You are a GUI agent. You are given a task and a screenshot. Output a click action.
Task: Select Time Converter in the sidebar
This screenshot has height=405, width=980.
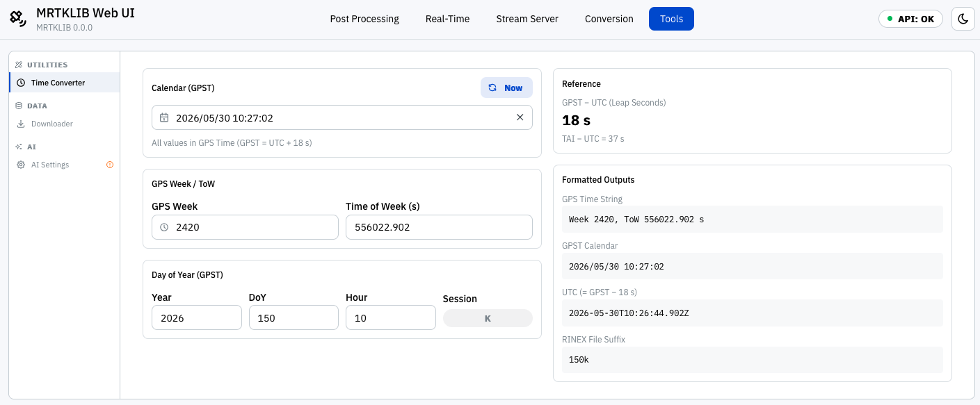(x=65, y=83)
